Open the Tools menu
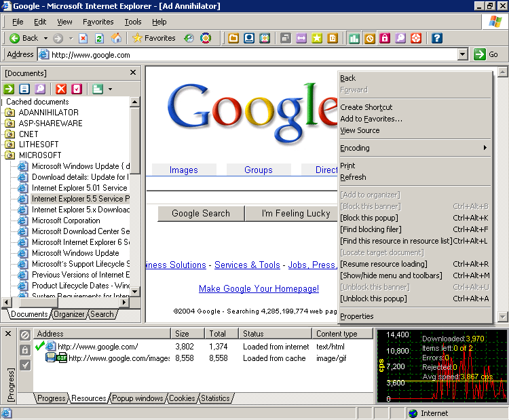 pos(133,22)
